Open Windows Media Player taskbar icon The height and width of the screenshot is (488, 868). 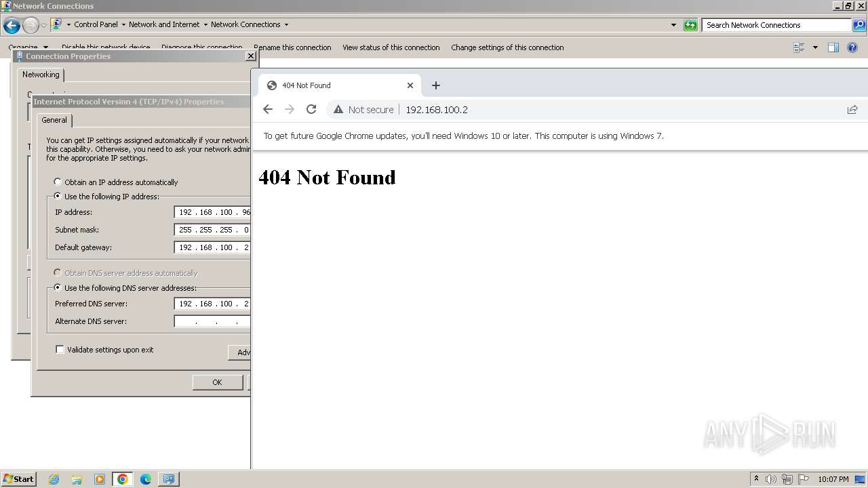click(100, 479)
